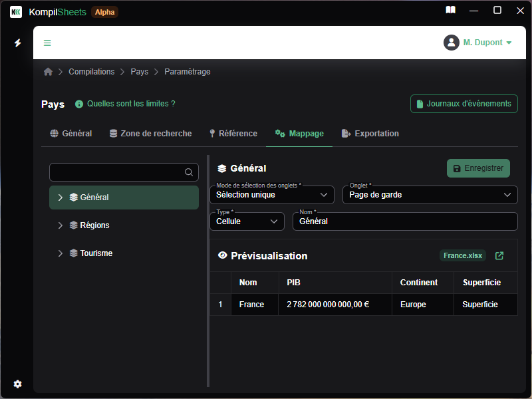Expand the Régions tree node
The height and width of the screenshot is (399, 532).
tap(61, 225)
